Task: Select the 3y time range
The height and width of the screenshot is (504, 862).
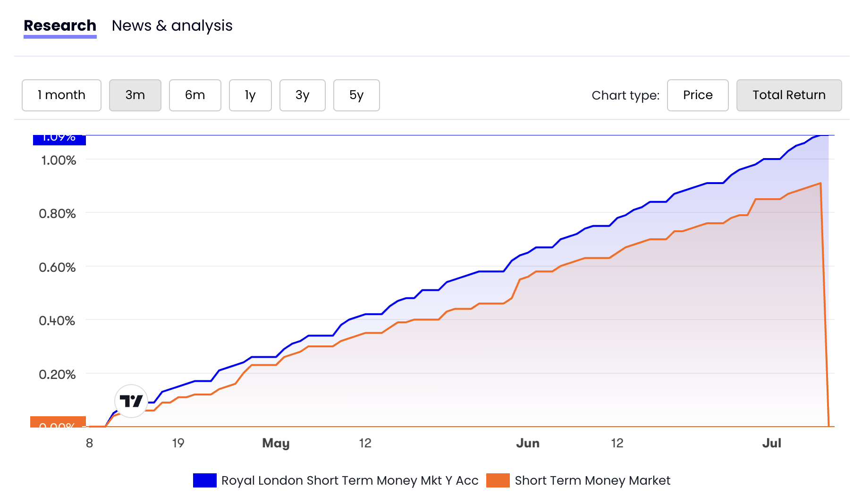Action: pos(303,95)
